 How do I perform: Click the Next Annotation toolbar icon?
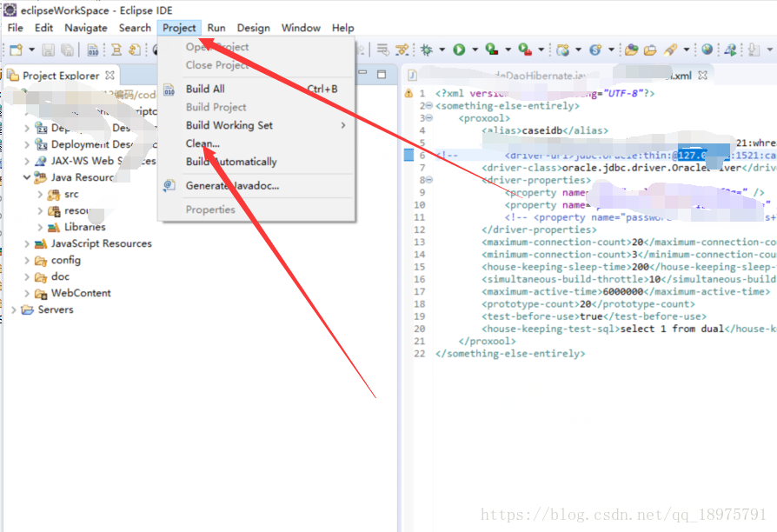tap(754, 50)
